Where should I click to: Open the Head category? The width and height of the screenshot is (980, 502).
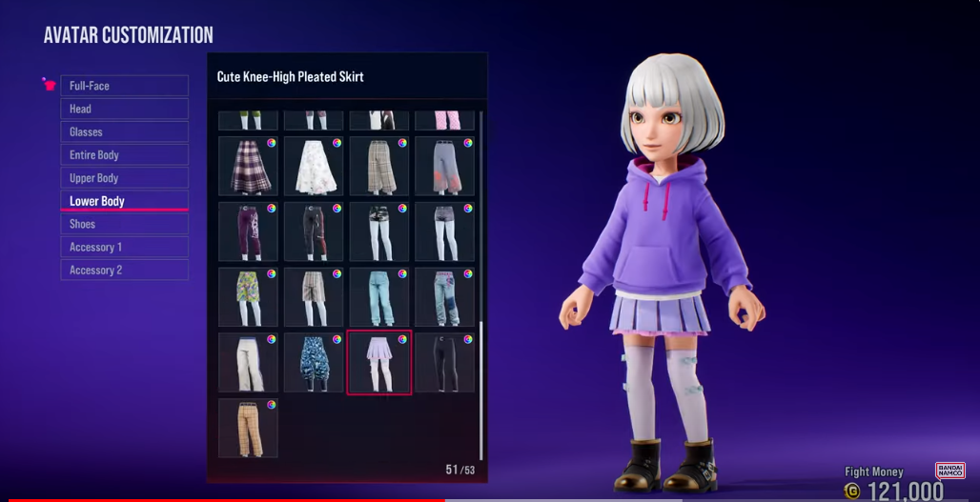[124, 109]
